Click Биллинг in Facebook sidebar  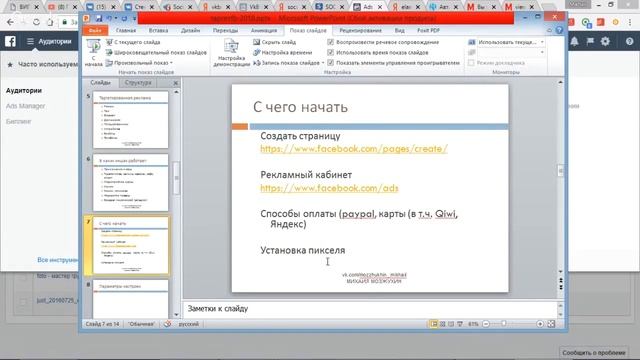19,122
